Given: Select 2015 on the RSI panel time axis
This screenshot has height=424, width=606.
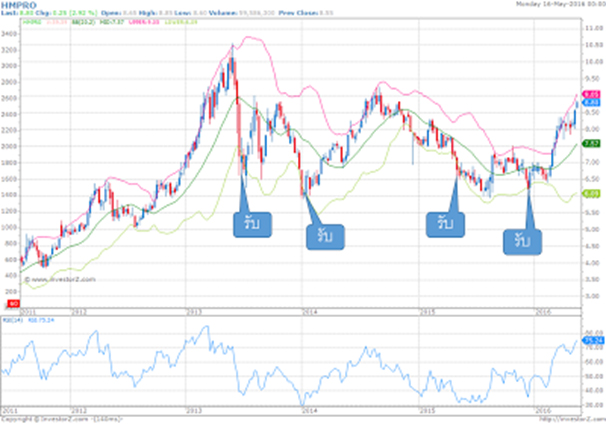Looking at the screenshot, I should pyautogui.click(x=426, y=410).
